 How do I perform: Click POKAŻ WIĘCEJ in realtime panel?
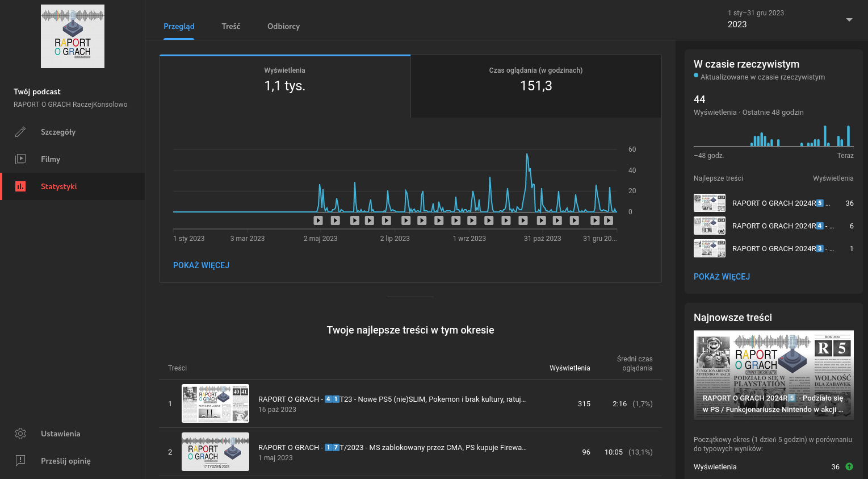(x=722, y=277)
